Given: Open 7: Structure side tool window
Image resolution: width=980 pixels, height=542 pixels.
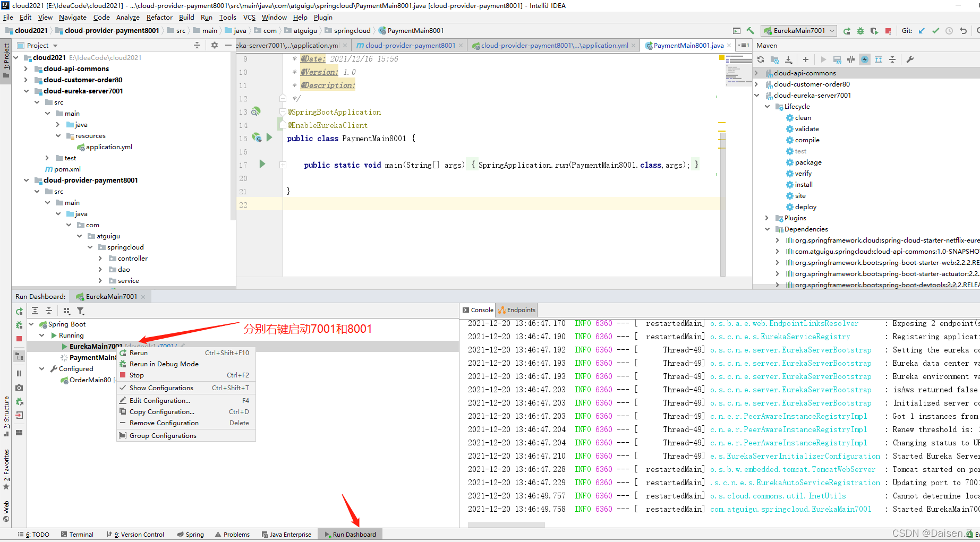Looking at the screenshot, I should 6,417.
